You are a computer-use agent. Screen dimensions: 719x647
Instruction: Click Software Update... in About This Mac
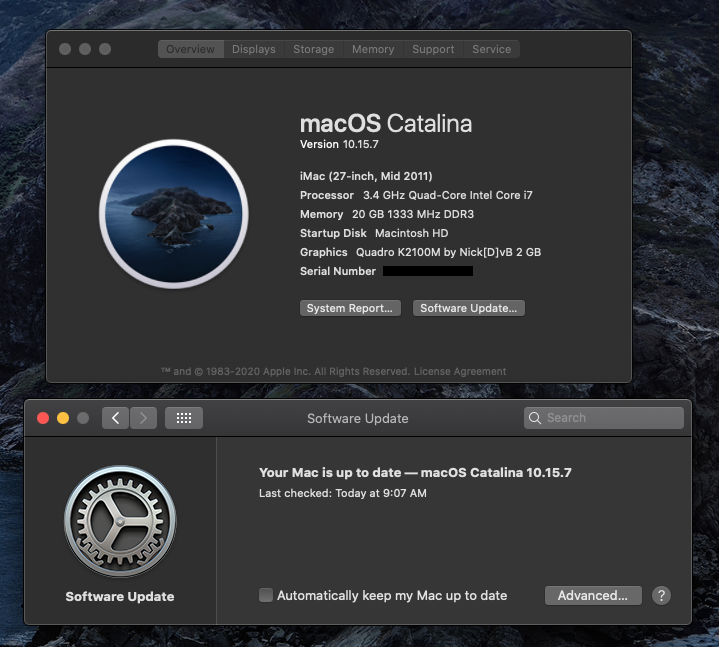coord(469,308)
